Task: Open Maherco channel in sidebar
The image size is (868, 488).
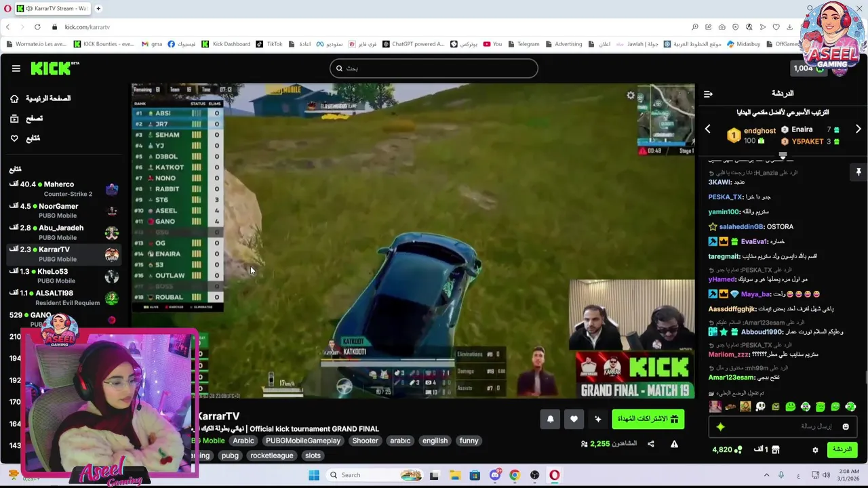Action: click(62, 188)
